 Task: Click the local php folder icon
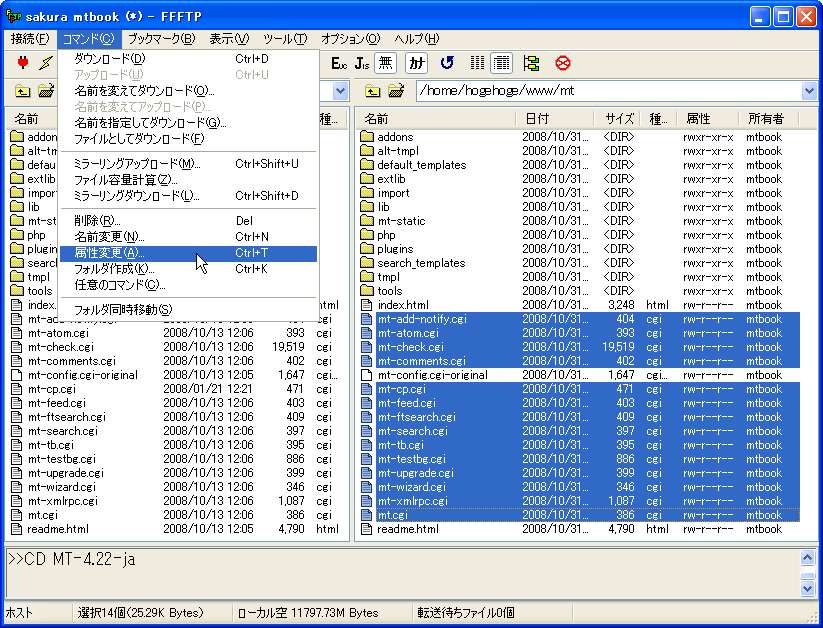(17, 235)
